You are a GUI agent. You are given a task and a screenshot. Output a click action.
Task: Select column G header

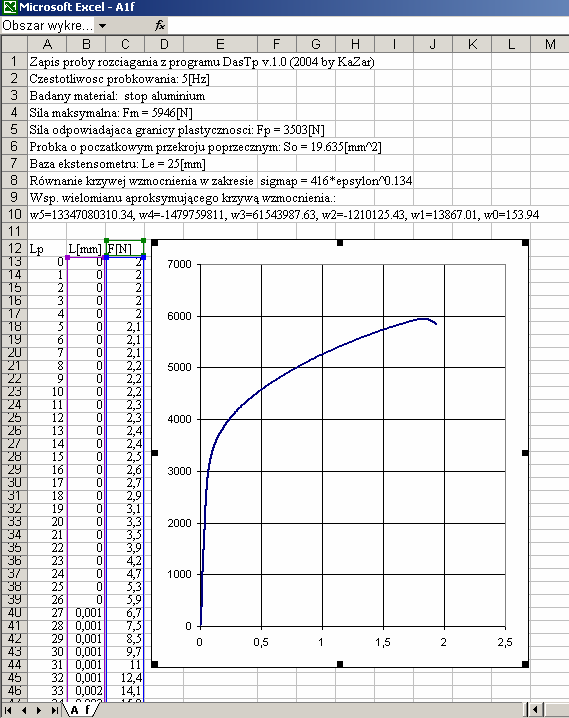316,44
